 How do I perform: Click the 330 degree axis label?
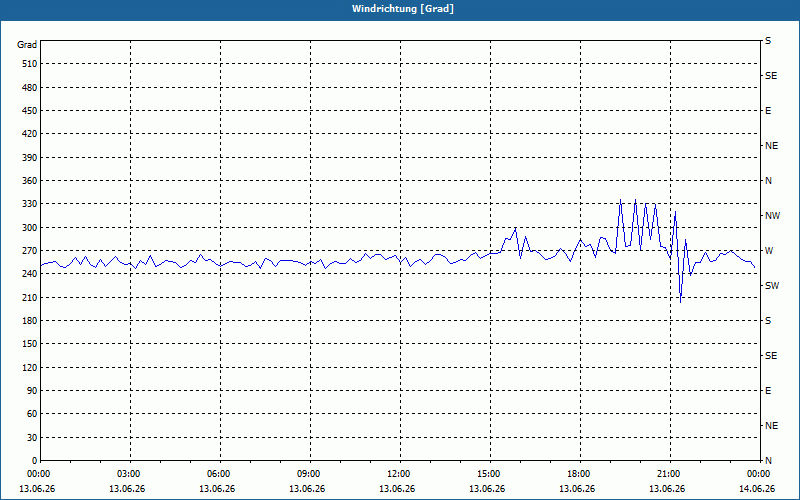tap(30, 204)
